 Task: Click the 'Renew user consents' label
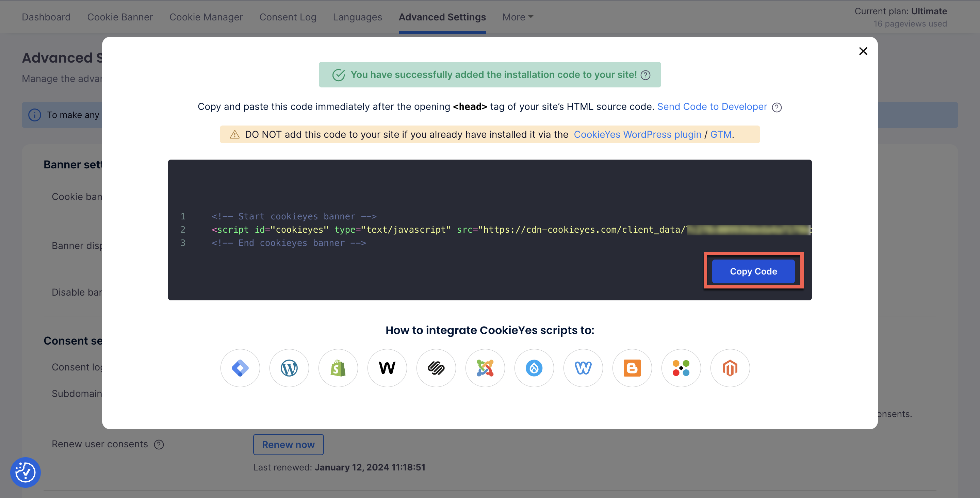click(100, 444)
